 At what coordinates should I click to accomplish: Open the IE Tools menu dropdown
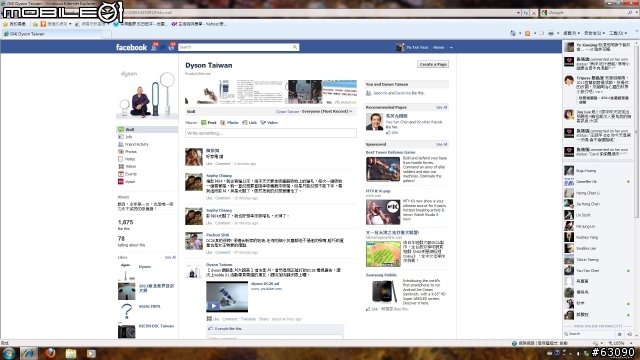click(x=618, y=33)
